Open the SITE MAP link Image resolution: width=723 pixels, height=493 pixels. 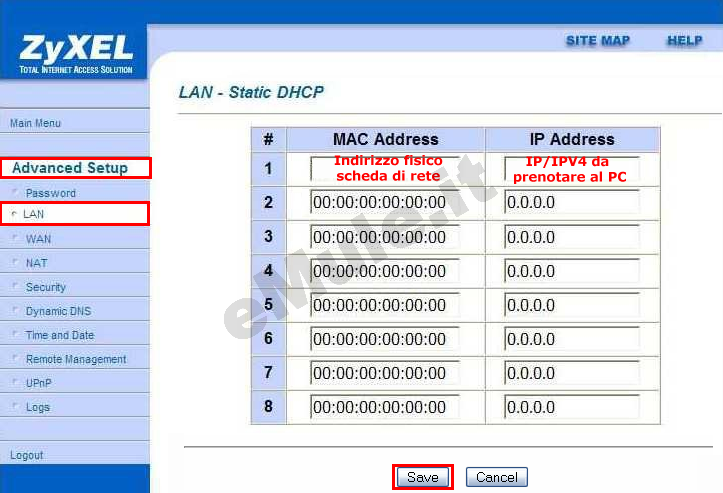598,41
